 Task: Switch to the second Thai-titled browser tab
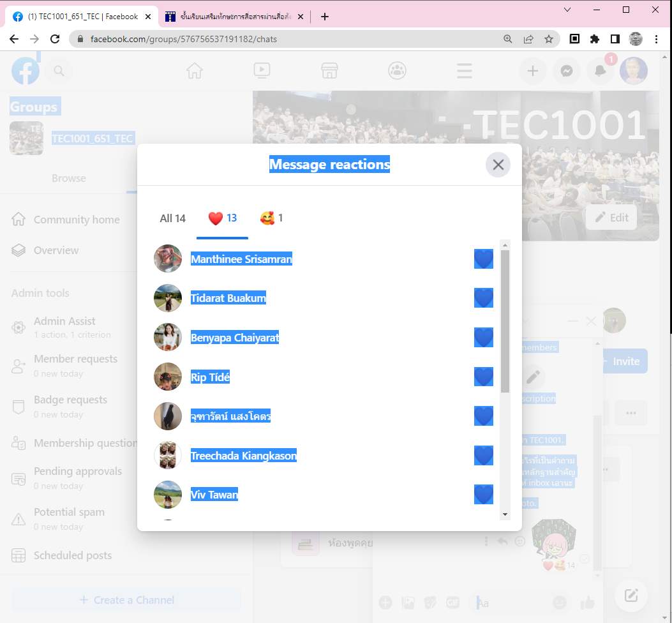point(234,17)
